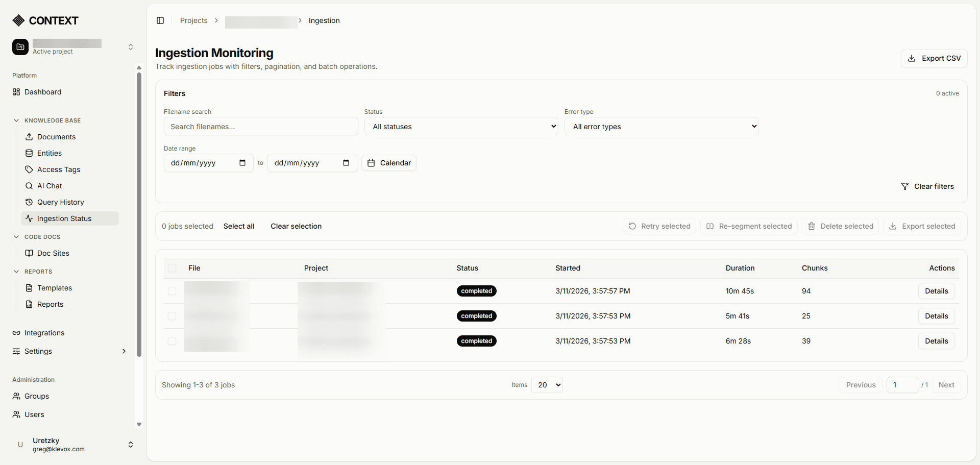Open Integrations from the sidebar

tap(44, 333)
